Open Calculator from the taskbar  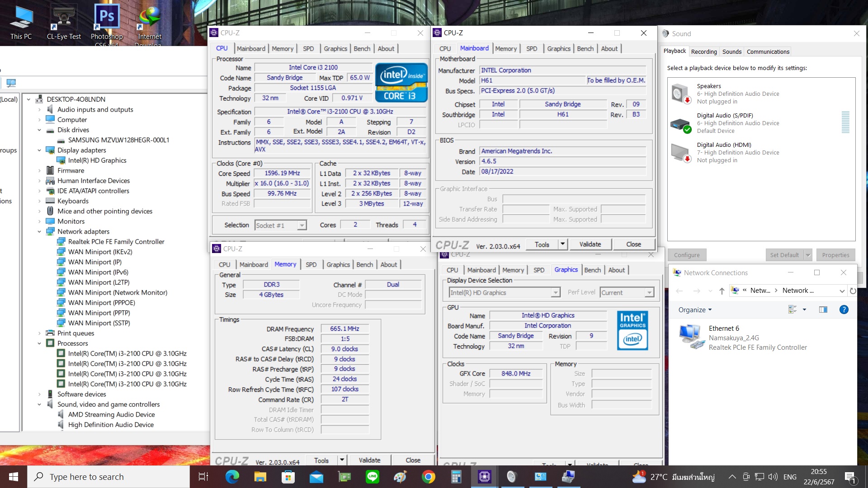[456, 477]
